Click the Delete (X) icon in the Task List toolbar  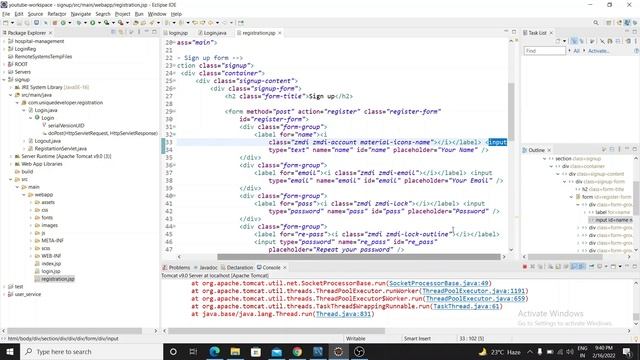coord(602,41)
